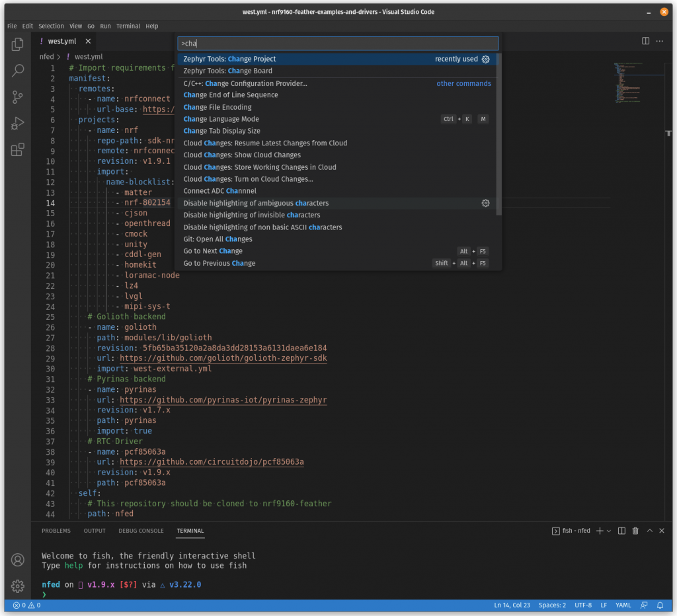677x616 pixels.
Task: Open the Manage gear in activity bar
Action: [18, 586]
